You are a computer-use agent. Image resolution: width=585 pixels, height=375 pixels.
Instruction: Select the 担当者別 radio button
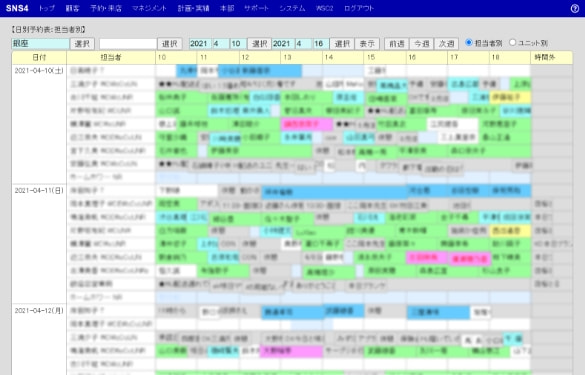click(x=469, y=43)
